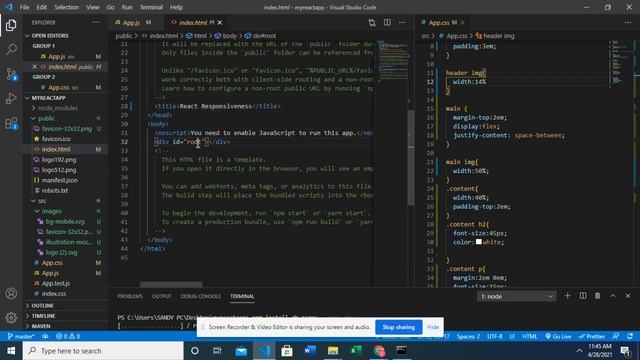Open notifications bell in status bar
The width and height of the screenshot is (640, 360).
click(x=630, y=336)
